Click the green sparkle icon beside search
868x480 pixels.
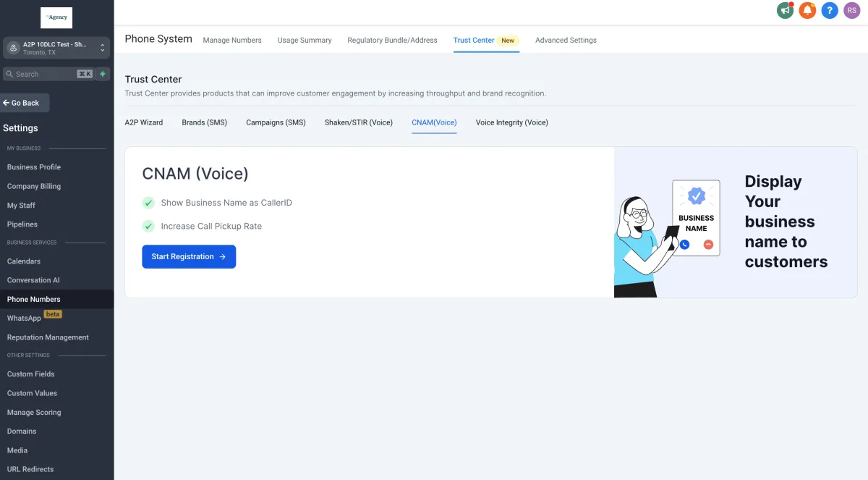(x=103, y=74)
